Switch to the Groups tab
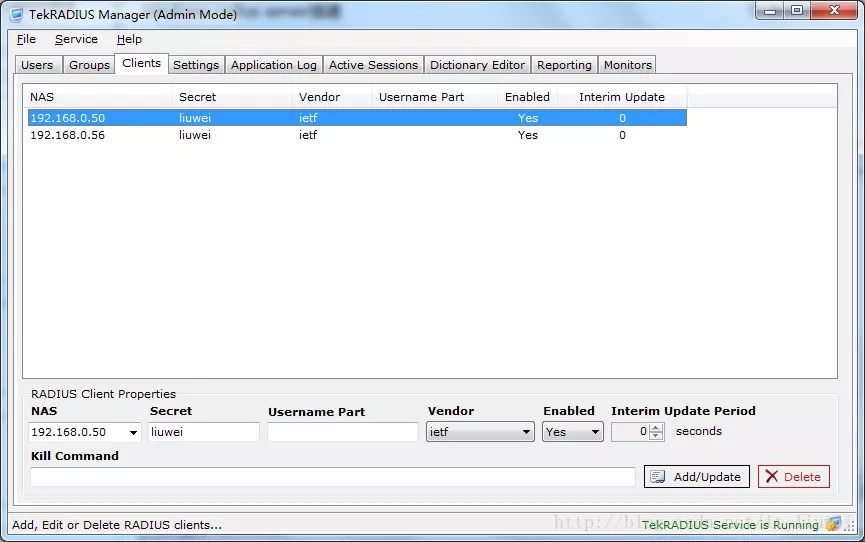865x542 pixels. click(x=89, y=65)
